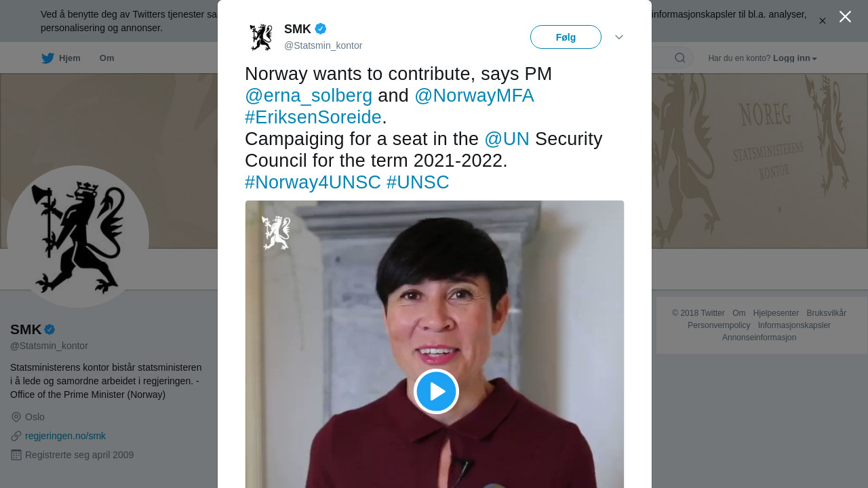868x488 pixels.
Task: Open the Om menu item
Action: pos(106,58)
